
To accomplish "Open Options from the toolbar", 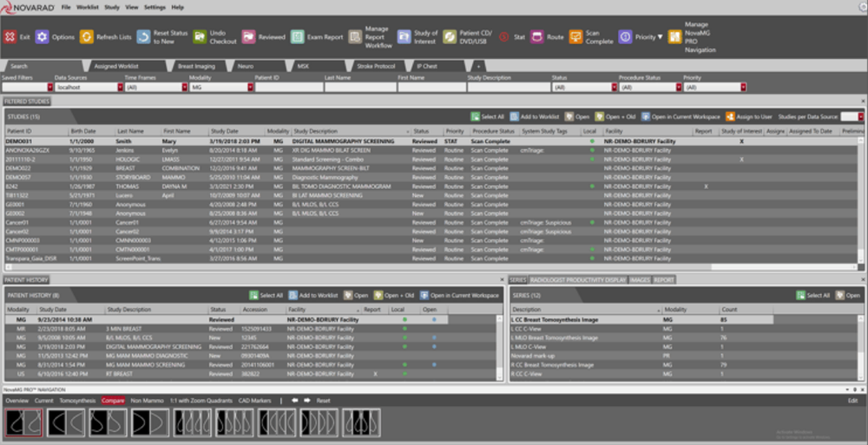I will (x=42, y=37).
